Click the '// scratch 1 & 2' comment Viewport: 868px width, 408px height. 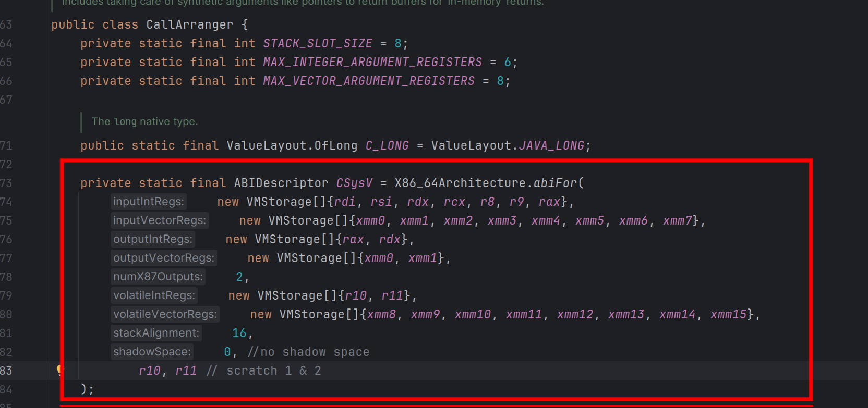[264, 370]
